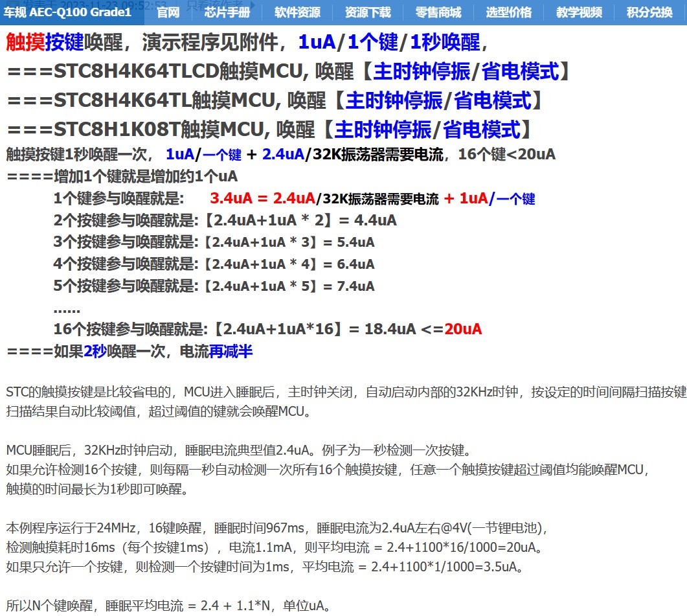Click the 5个按键参与唤醒就是 = 7.4uA row
The height and width of the screenshot is (616, 687).
[214, 286]
